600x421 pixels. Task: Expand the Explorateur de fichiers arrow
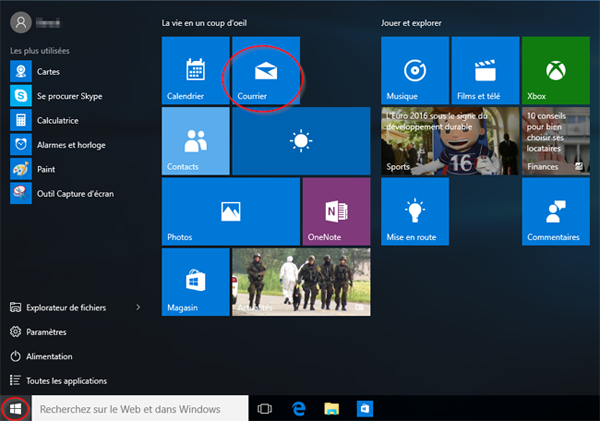pyautogui.click(x=138, y=307)
